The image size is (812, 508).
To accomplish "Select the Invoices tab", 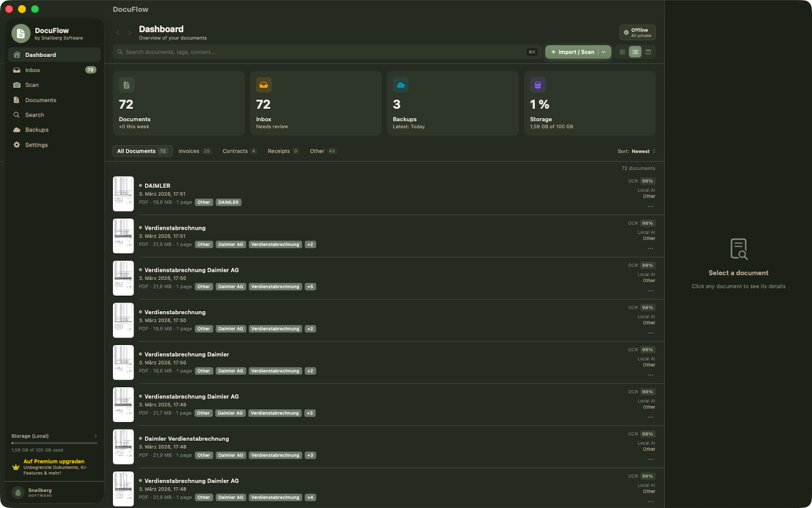I will click(x=195, y=151).
